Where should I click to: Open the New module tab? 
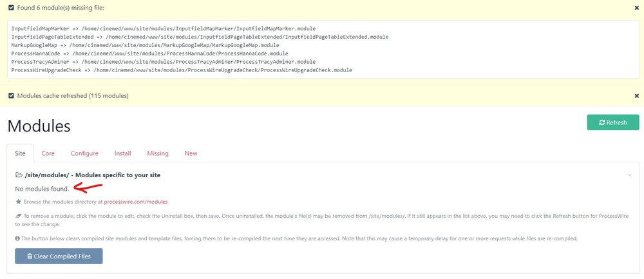point(191,153)
